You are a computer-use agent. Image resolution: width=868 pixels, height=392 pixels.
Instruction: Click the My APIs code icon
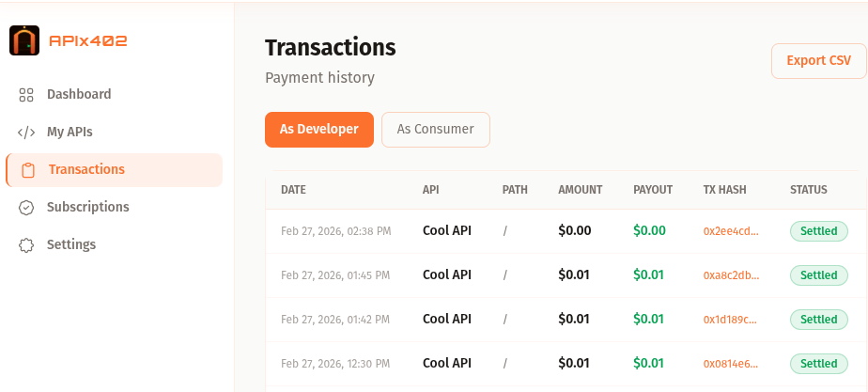[x=26, y=133]
